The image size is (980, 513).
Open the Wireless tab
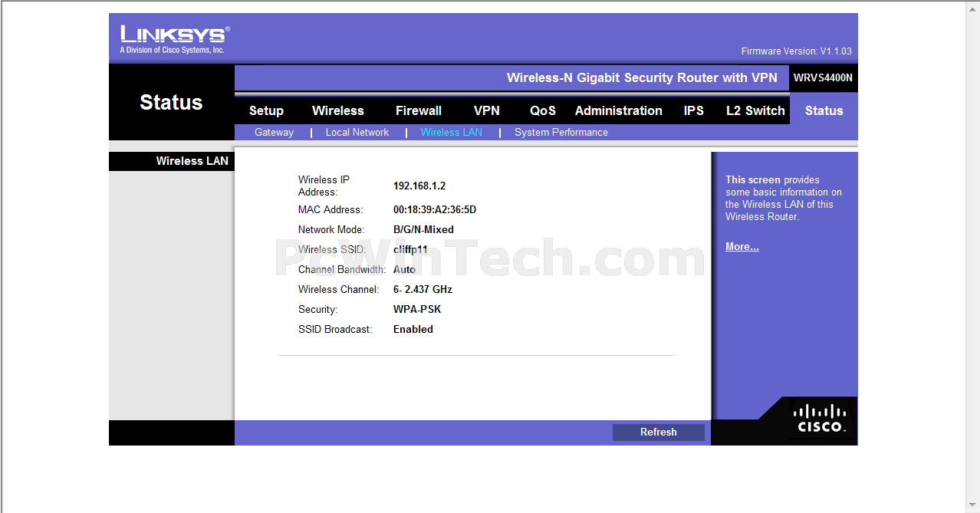pos(338,110)
